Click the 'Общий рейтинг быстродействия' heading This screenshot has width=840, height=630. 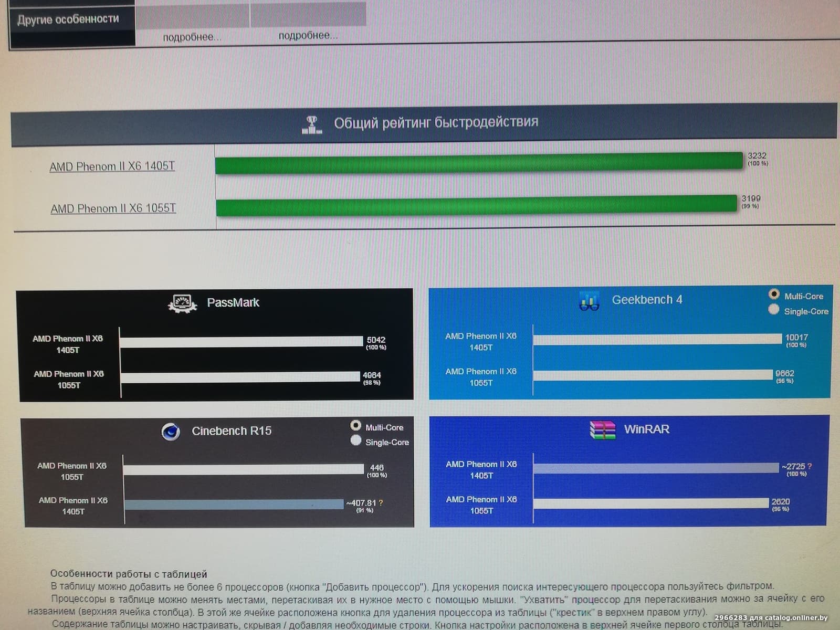point(436,122)
